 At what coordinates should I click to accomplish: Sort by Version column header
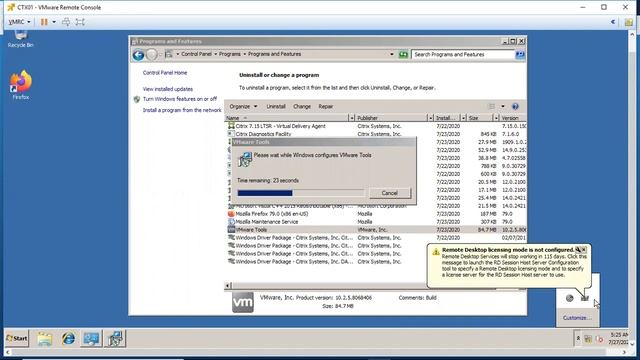(513, 118)
